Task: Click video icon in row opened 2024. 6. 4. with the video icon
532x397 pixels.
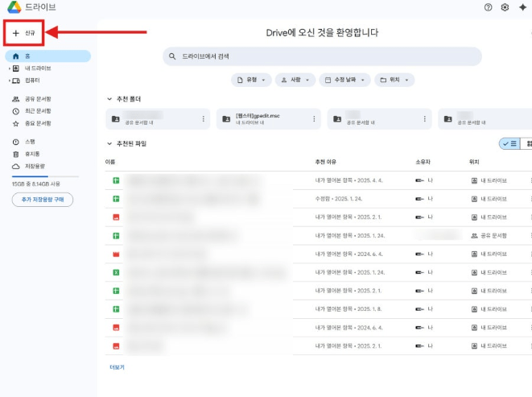Action: coord(116,254)
